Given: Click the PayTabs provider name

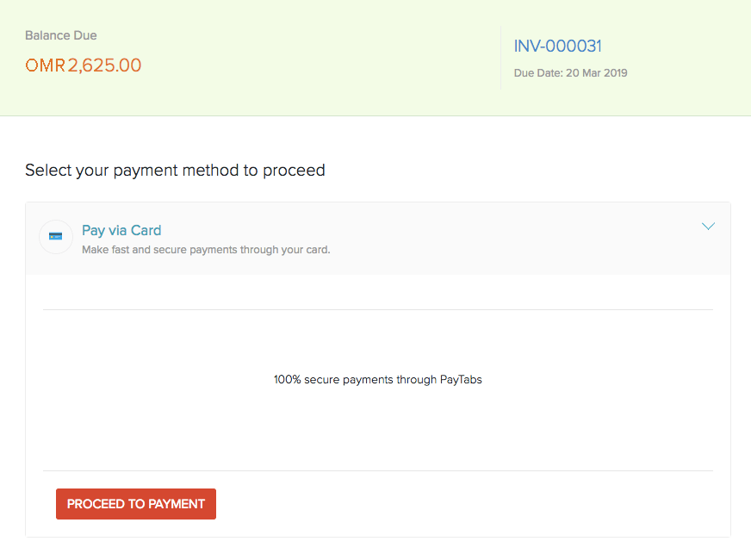Looking at the screenshot, I should pyautogui.click(x=461, y=379).
